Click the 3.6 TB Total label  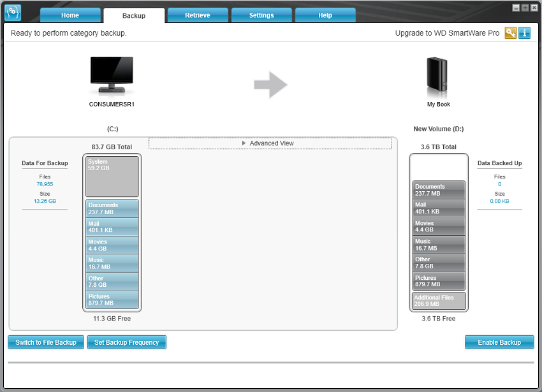tap(438, 147)
